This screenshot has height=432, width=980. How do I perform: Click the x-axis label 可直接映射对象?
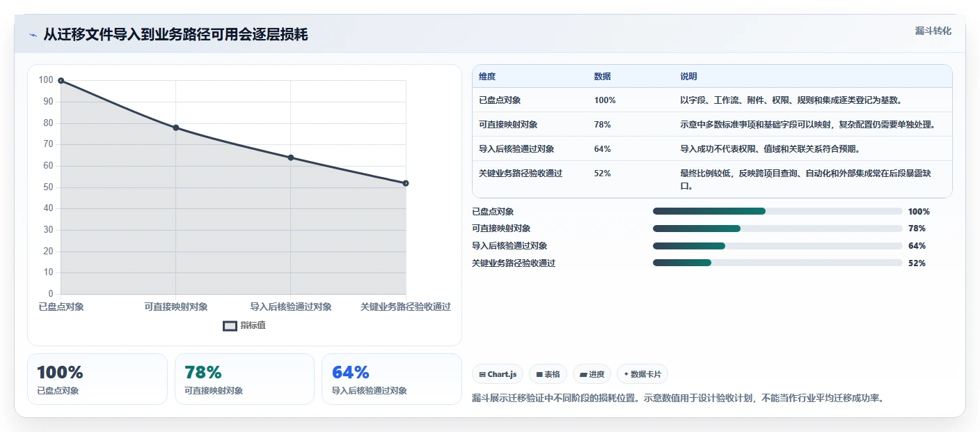(x=176, y=307)
